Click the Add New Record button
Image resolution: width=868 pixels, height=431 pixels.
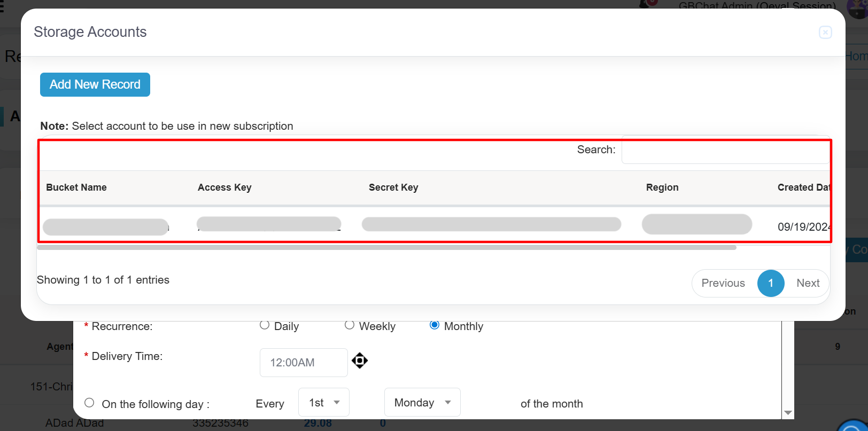tap(95, 85)
